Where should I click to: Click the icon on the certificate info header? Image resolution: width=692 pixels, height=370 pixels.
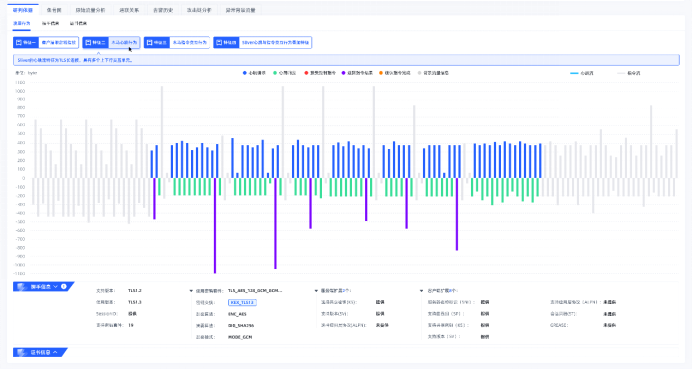pos(22,352)
